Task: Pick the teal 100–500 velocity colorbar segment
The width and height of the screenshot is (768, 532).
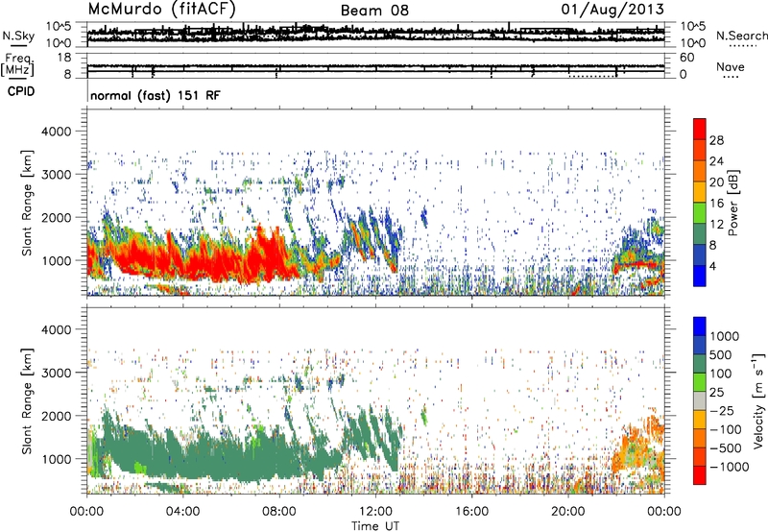Action: (x=700, y=365)
